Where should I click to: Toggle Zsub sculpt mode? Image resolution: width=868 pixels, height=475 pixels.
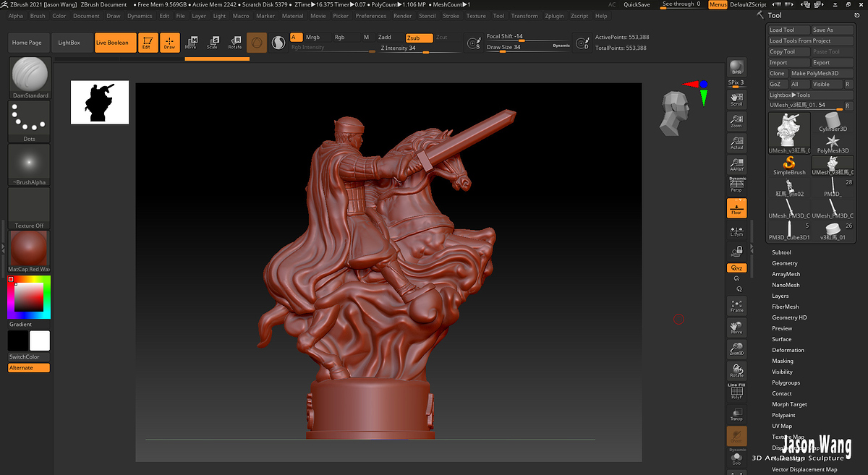tap(419, 37)
